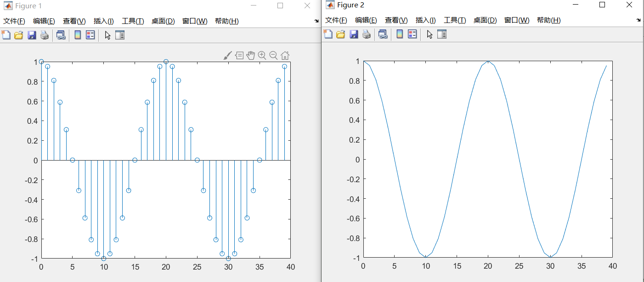
Task: Open 文件(F) menu in Figure 2
Action: (336, 20)
